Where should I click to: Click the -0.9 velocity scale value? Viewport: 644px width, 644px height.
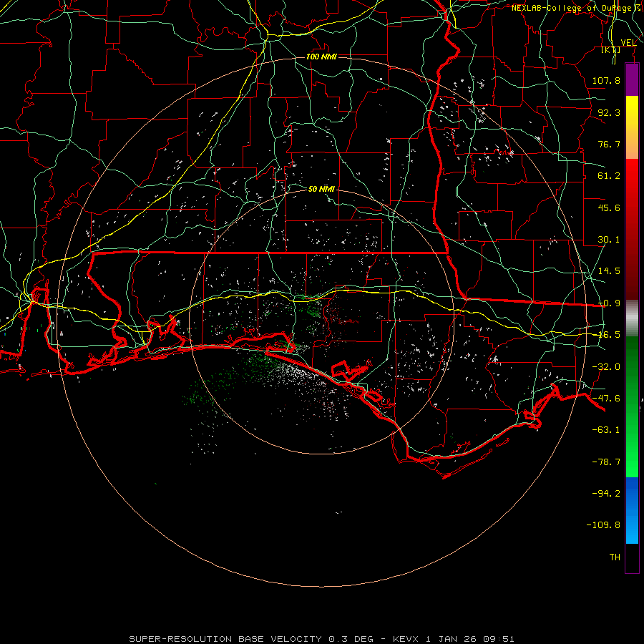pos(609,303)
